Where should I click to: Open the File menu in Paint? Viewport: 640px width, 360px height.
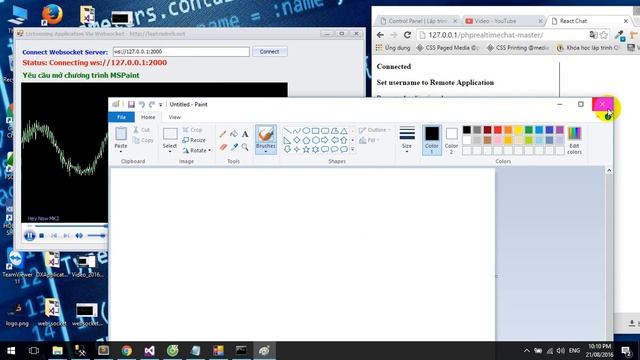coord(122,117)
